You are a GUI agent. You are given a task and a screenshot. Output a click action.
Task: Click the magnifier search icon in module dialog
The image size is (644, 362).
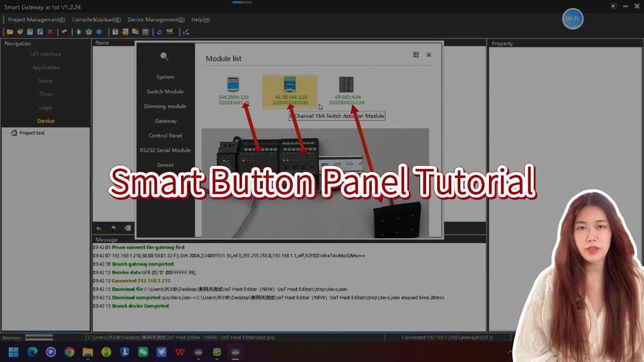coord(165,56)
